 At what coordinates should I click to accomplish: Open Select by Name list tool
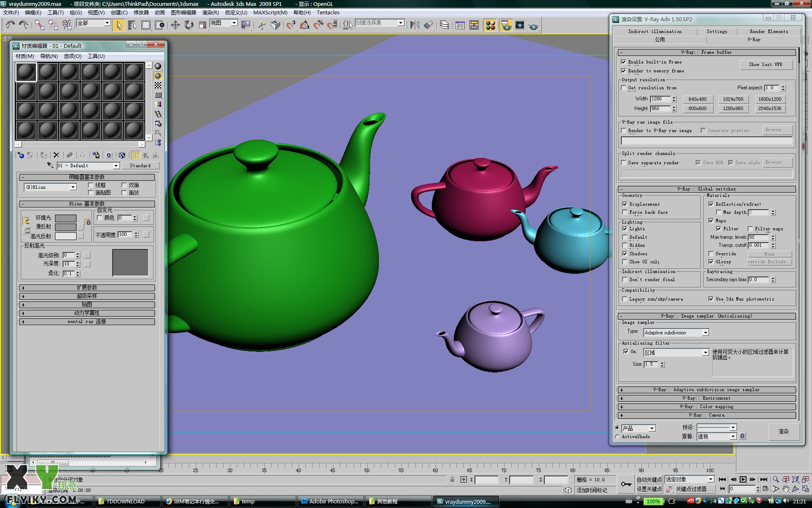pos(132,25)
